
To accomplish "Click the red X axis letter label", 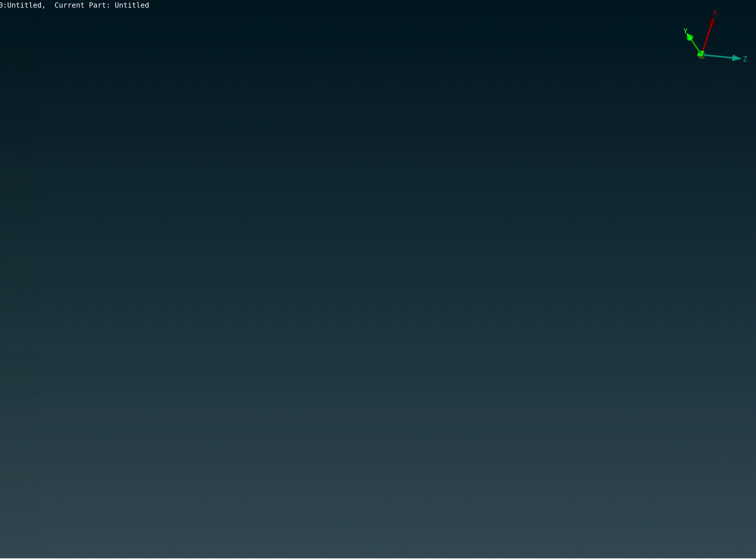I will [715, 13].
